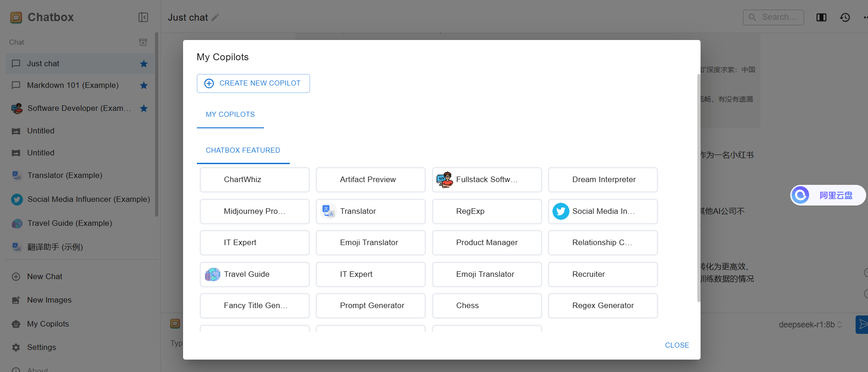Pick the Regex Generator copilot
This screenshot has width=868, height=372.
(x=603, y=306)
